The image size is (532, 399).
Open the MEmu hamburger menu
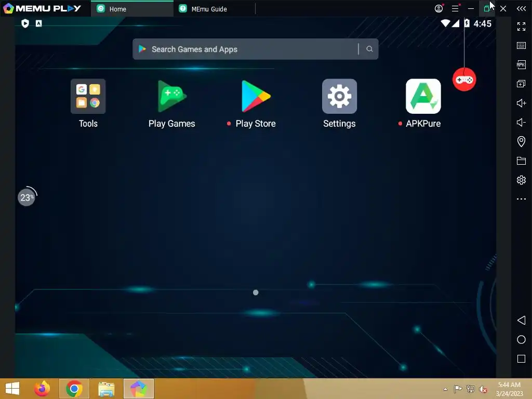[x=455, y=8]
